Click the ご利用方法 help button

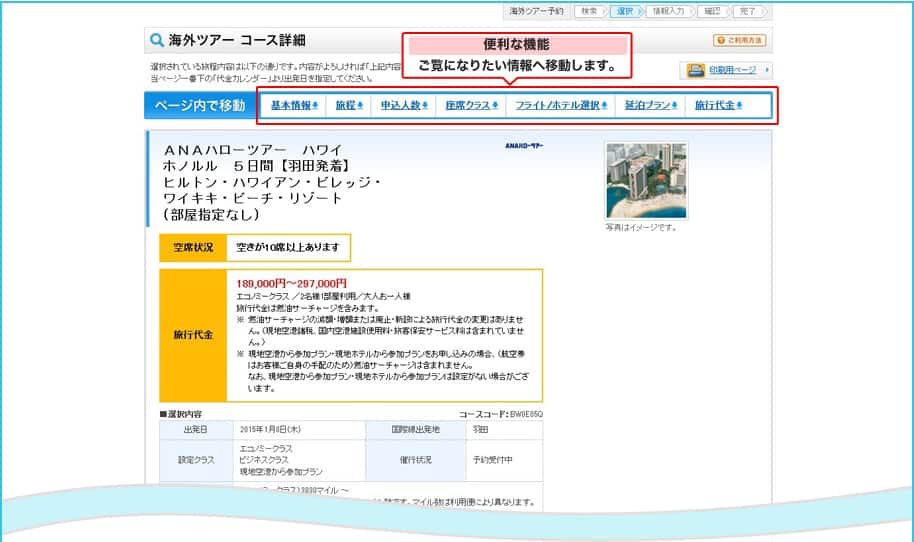coord(739,41)
